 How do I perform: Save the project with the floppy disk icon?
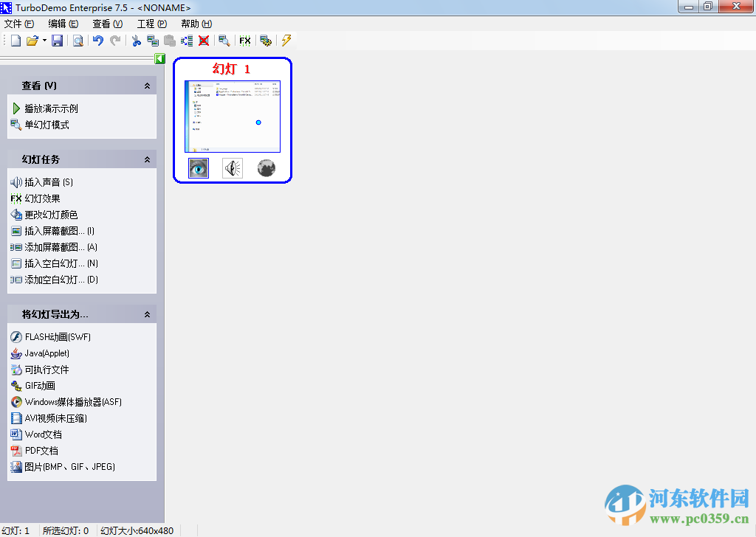[58, 41]
